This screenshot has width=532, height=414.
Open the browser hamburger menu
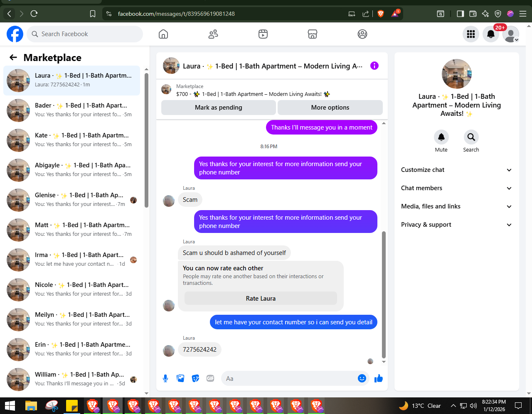tap(523, 14)
